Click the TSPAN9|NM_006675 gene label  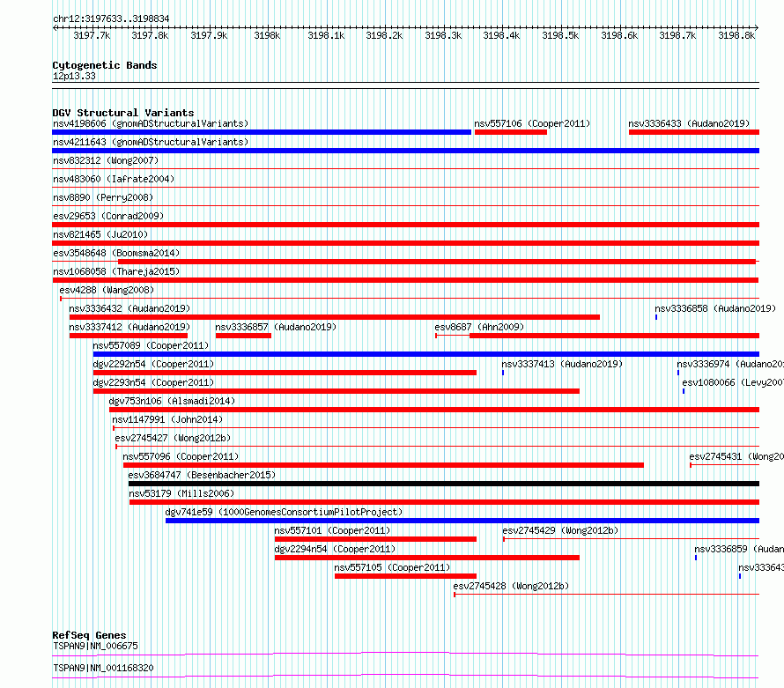95,646
